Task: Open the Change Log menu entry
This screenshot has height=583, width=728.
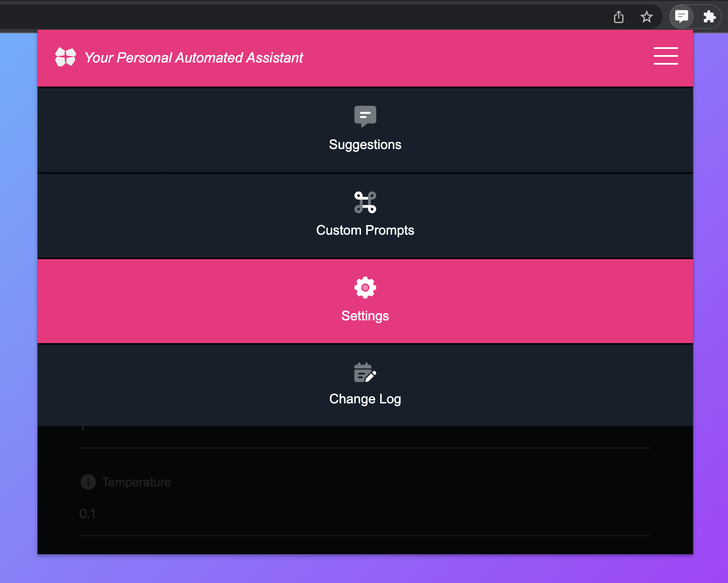Action: click(x=365, y=385)
